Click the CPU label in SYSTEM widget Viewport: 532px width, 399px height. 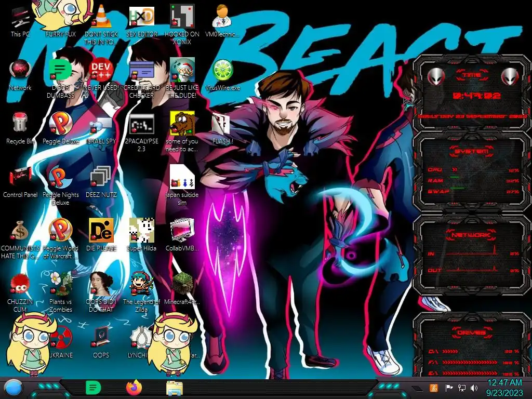(x=435, y=170)
